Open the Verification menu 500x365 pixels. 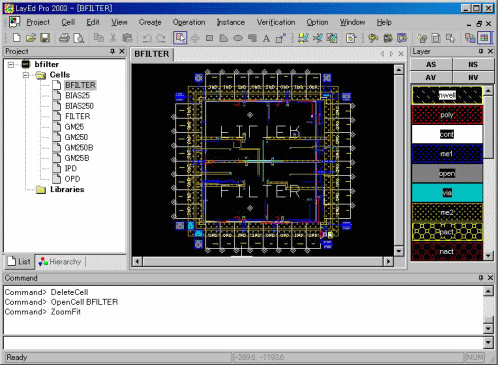[276, 22]
